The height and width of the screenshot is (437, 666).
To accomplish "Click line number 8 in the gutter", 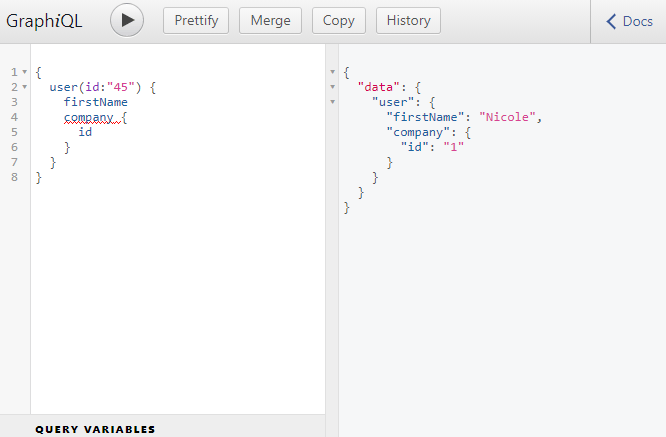I will [14, 177].
